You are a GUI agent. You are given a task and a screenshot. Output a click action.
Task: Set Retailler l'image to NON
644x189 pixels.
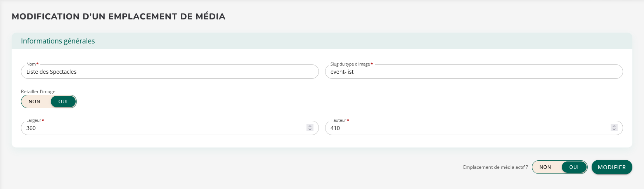click(x=35, y=102)
